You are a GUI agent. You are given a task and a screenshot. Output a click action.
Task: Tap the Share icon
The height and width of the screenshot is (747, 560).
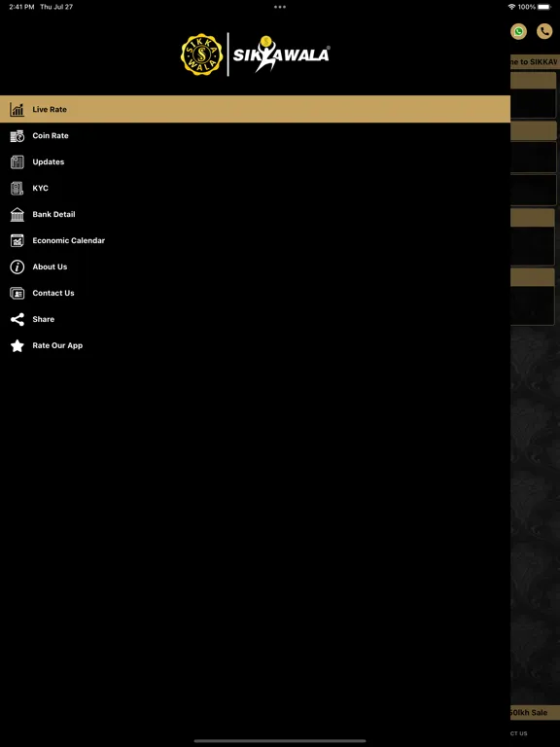point(17,319)
